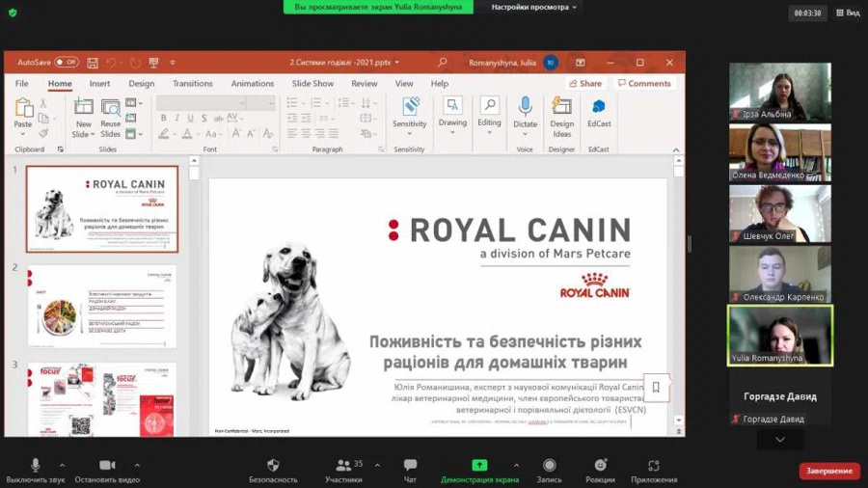Open Zoom security options (Безопасность)
This screenshot has height=488, width=868.
pos(273,471)
